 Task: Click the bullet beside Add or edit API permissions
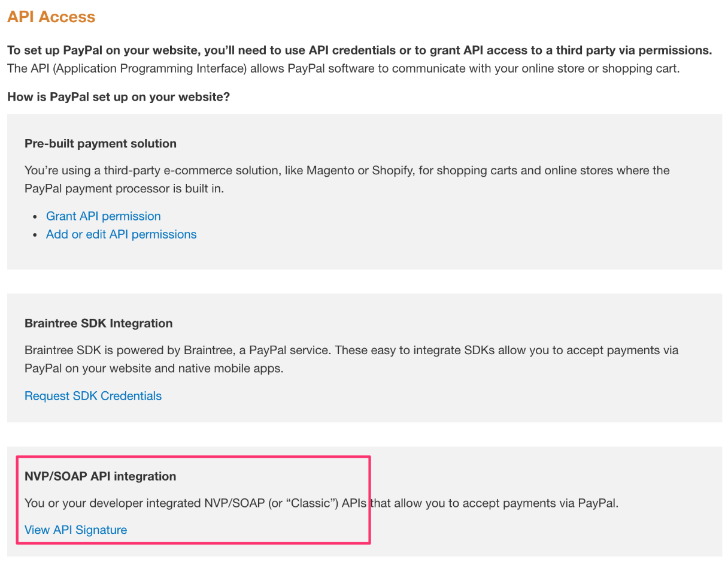point(35,235)
